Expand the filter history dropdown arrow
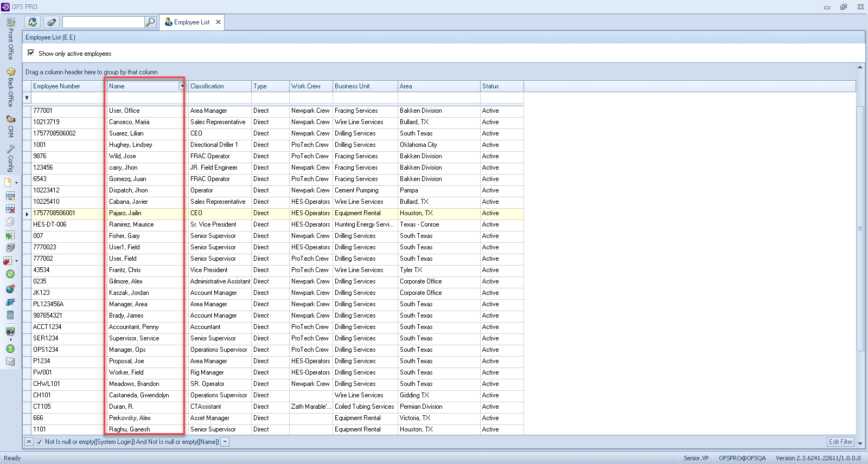The image size is (868, 464). 225,442
